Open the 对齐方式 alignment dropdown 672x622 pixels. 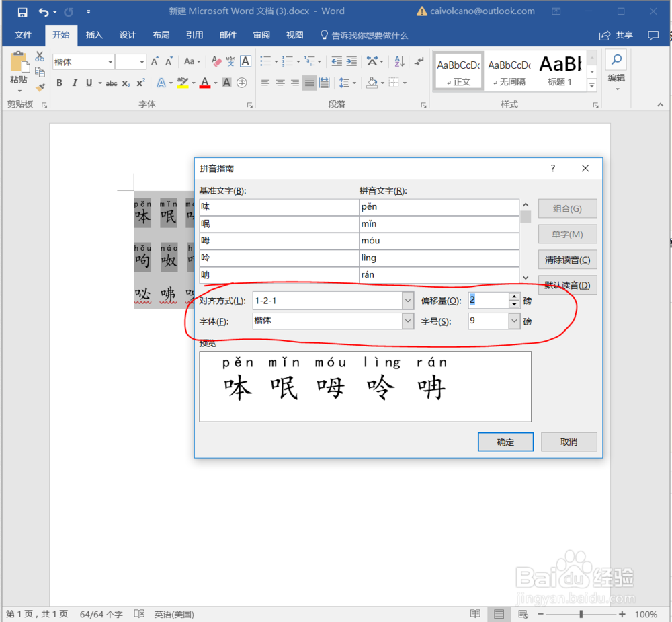coord(408,301)
